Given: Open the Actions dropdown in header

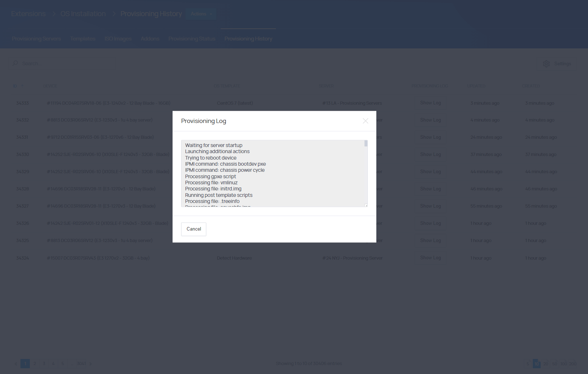Looking at the screenshot, I should tap(201, 14).
